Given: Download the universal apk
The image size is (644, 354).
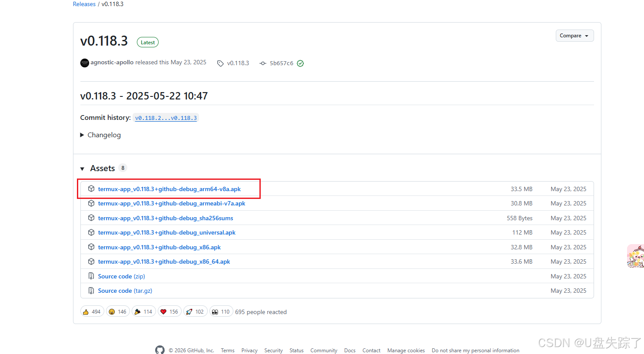Looking at the screenshot, I should [167, 232].
